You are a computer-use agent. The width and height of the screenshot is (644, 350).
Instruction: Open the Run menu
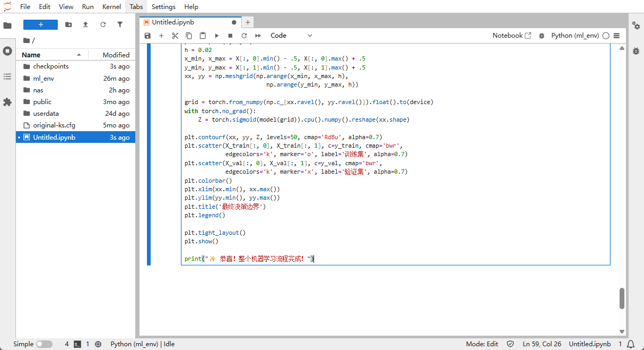tap(88, 7)
